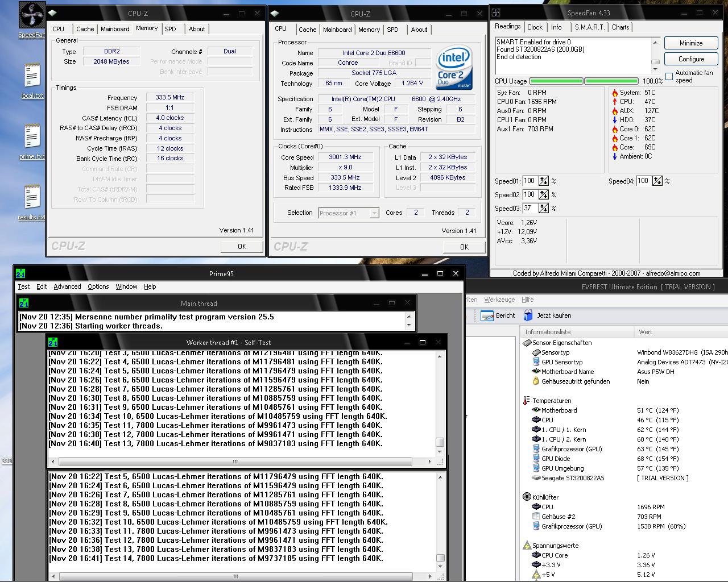Click Gehäusezutritt gefunden lock icon
Image resolution: width=728 pixels, height=582 pixels.
coord(536,381)
